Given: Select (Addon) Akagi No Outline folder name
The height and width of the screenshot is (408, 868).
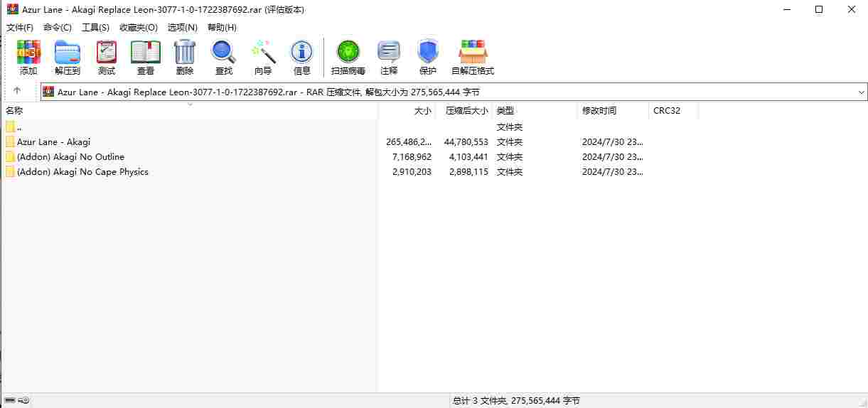Looking at the screenshot, I should [x=70, y=156].
